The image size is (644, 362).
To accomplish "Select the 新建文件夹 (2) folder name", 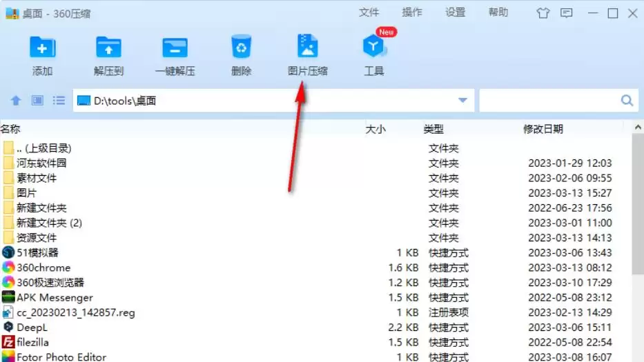I will tap(49, 223).
